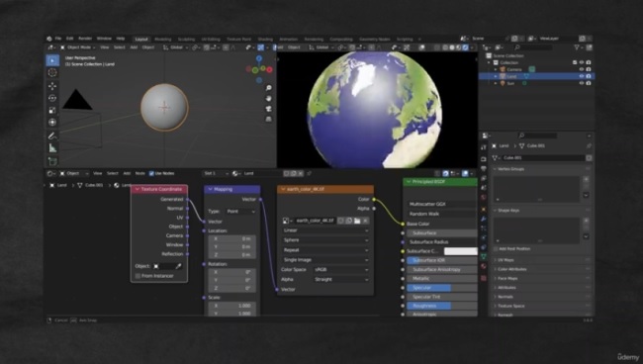The width and height of the screenshot is (643, 364).
Task: Open Object Data properties tab icon
Action: coord(484,256)
